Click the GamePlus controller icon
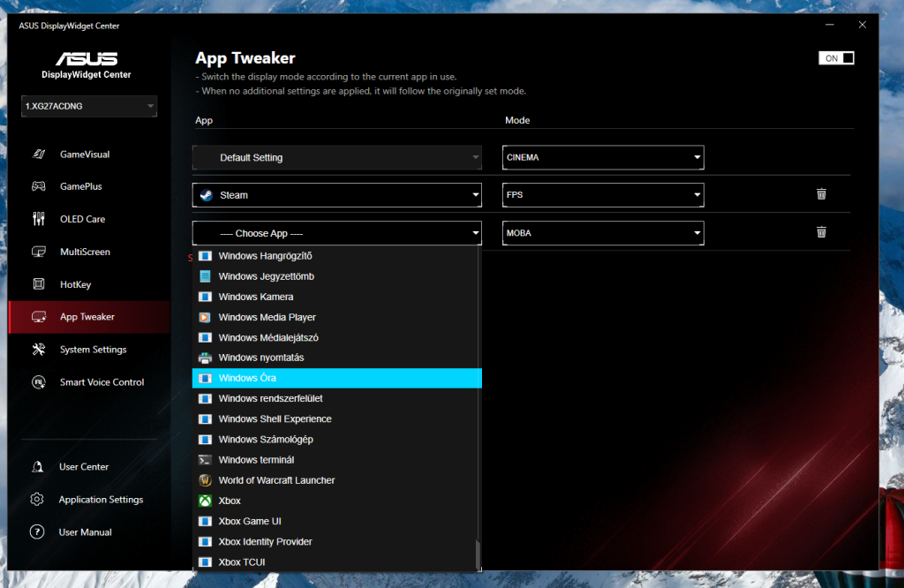The image size is (904, 588). [x=38, y=187]
